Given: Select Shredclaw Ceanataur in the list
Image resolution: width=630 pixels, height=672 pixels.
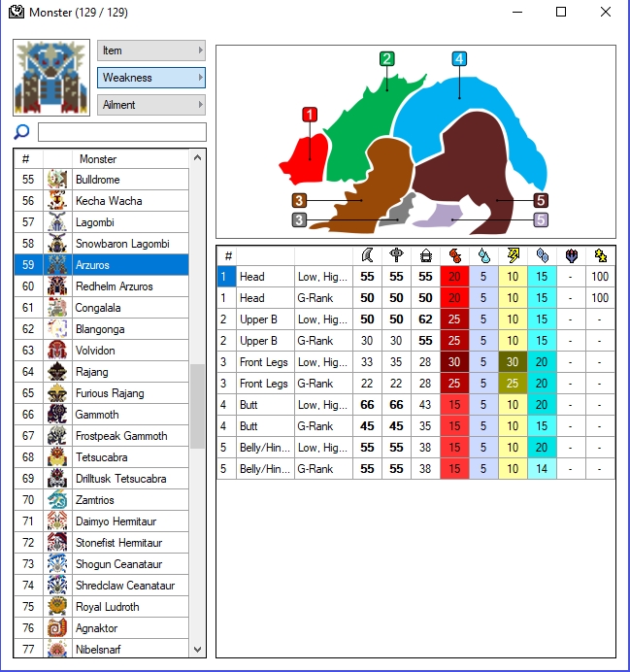Looking at the screenshot, I should [102, 585].
